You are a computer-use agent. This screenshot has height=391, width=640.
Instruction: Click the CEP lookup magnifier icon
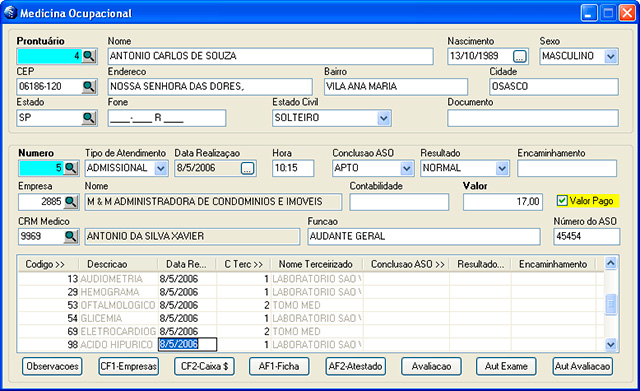click(x=89, y=87)
